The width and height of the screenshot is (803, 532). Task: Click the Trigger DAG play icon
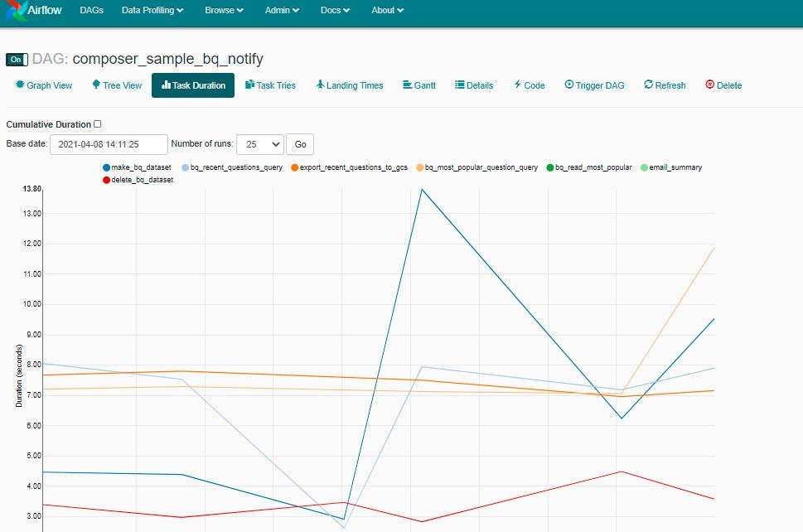click(569, 85)
